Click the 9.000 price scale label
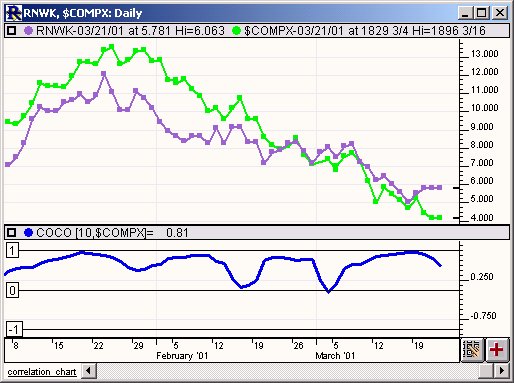 482,127
